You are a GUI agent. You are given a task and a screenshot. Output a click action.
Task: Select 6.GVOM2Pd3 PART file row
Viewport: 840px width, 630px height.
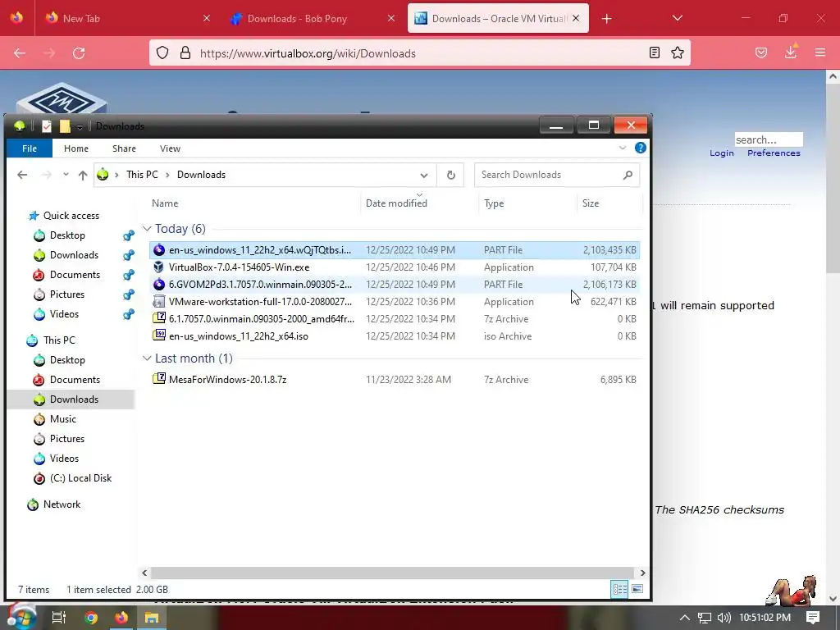pyautogui.click(x=395, y=285)
